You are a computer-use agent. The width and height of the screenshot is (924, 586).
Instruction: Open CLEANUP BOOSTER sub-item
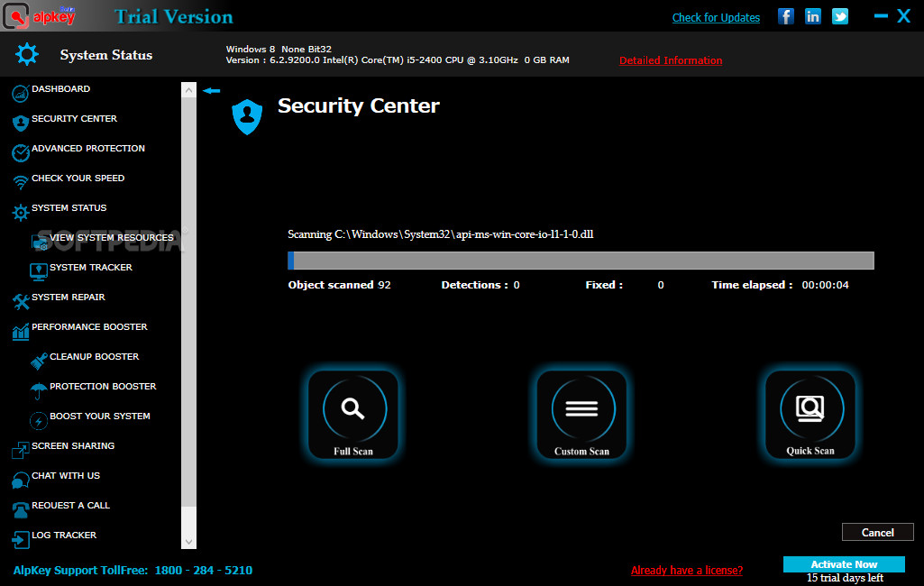click(x=95, y=357)
